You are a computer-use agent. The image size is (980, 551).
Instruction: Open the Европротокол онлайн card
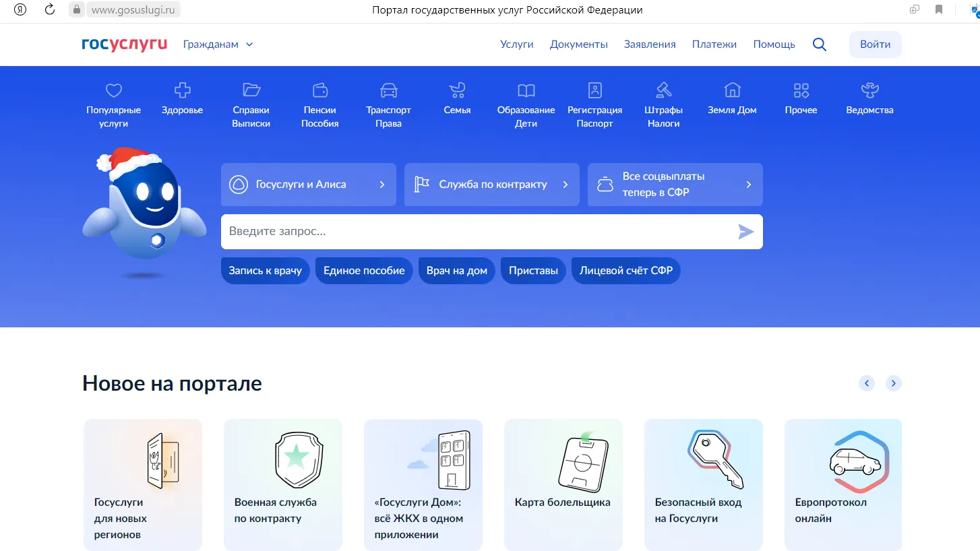tap(843, 484)
